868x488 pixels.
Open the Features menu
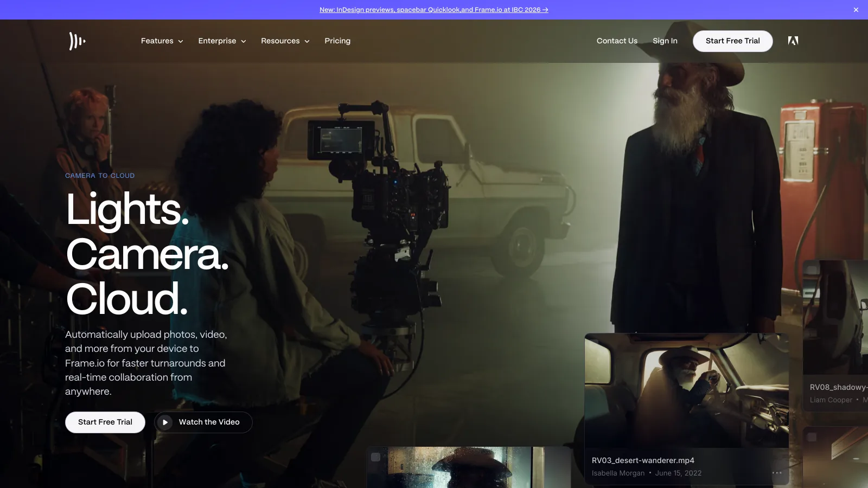[162, 41]
